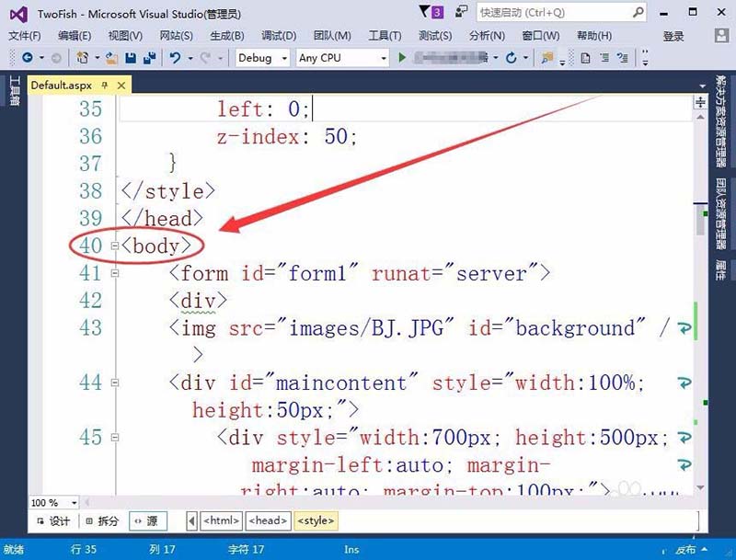Viewport: 736px width, 560px height.
Task: Open the 生成(B) menu
Action: tap(227, 36)
